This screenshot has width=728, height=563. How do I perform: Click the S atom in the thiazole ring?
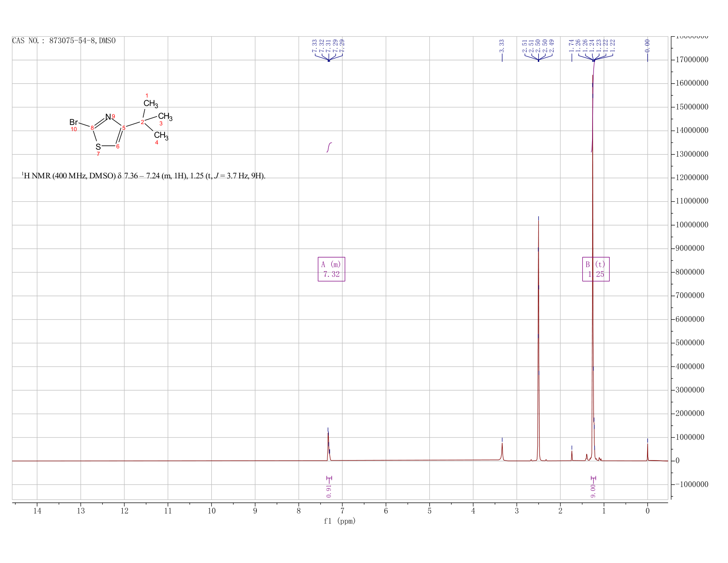coord(98,147)
